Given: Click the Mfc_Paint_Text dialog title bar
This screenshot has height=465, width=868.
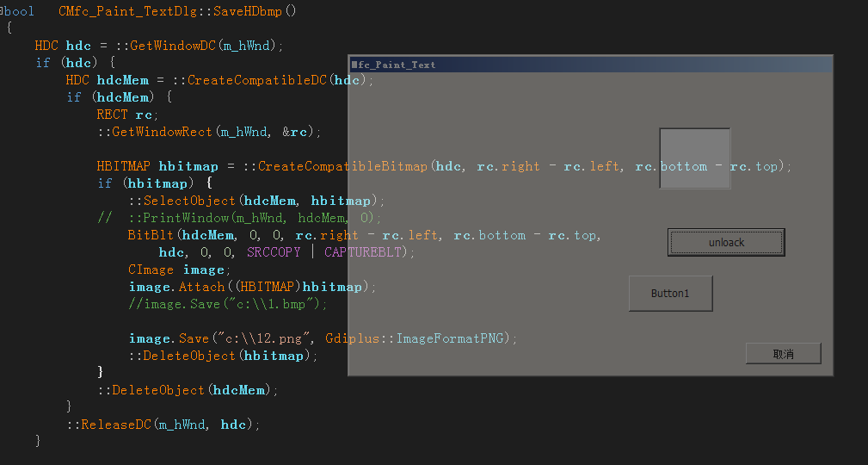Looking at the screenshot, I should tap(591, 65).
